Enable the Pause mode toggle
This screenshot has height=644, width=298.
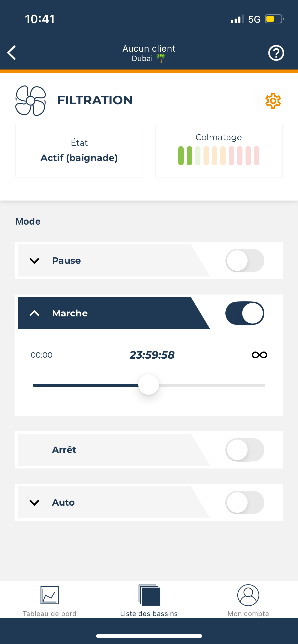pyautogui.click(x=245, y=260)
